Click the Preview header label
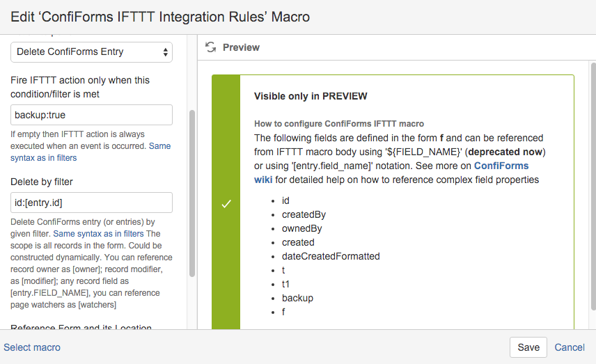This screenshot has height=364, width=596. [x=241, y=47]
